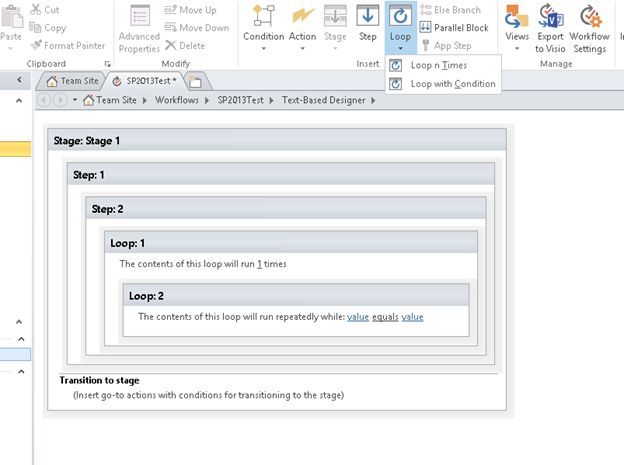Image resolution: width=624 pixels, height=465 pixels.
Task: Click the Transition to stage insert area
Action: 209,395
